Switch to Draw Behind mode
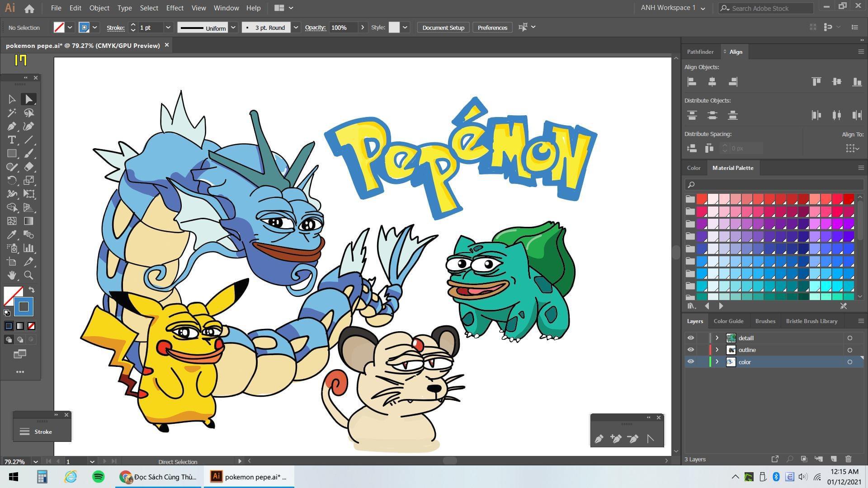 [x=20, y=339]
